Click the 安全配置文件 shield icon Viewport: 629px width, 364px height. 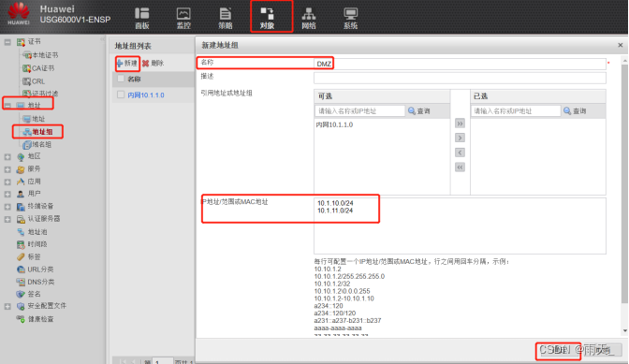pyautogui.click(x=21, y=306)
